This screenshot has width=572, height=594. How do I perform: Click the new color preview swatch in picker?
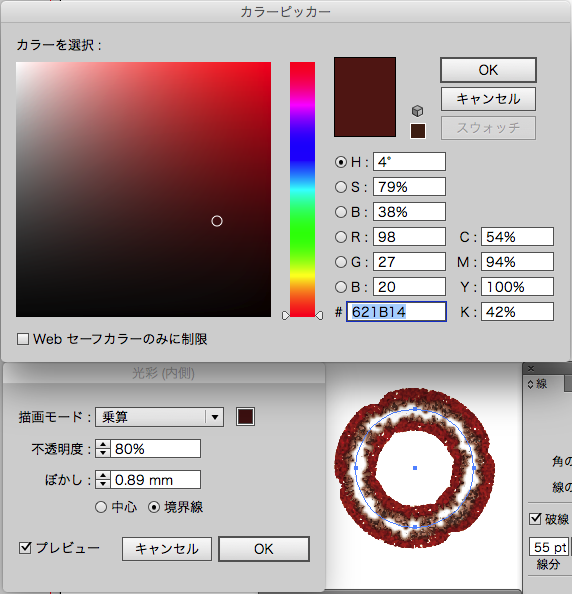pyautogui.click(x=365, y=97)
